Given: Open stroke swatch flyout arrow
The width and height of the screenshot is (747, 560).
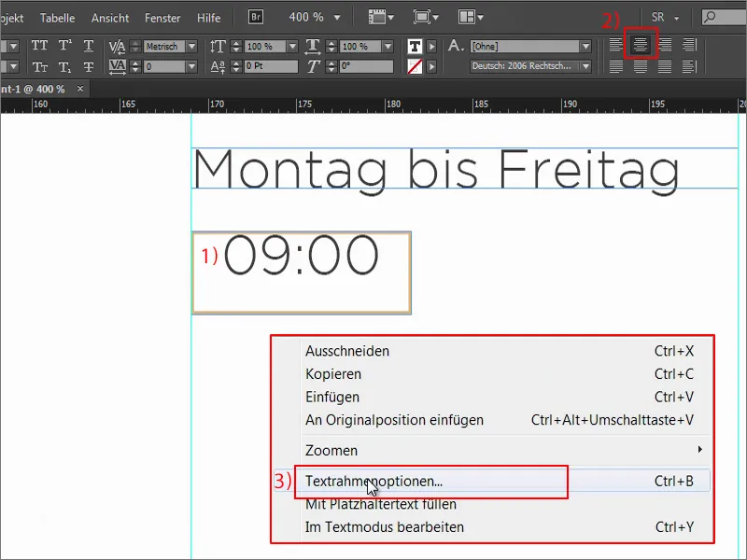Looking at the screenshot, I should 431,66.
